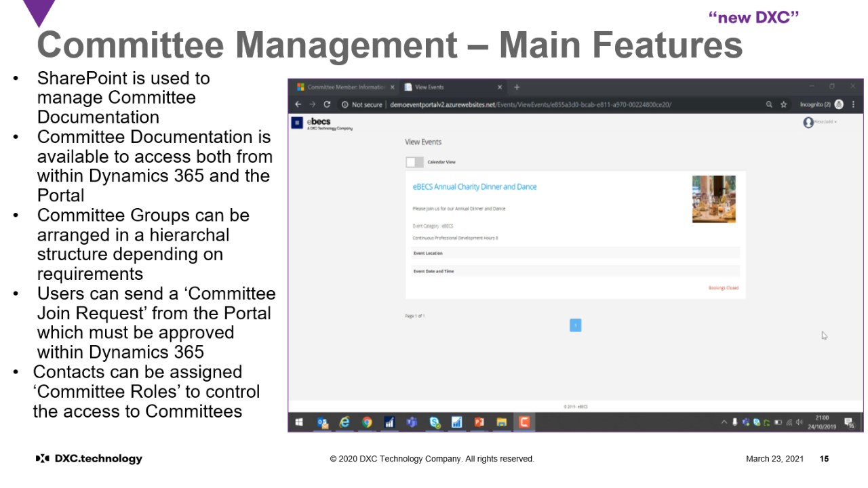868x488 pixels.
Task: Open PowerPoint from the taskbar
Action: pos(479,422)
